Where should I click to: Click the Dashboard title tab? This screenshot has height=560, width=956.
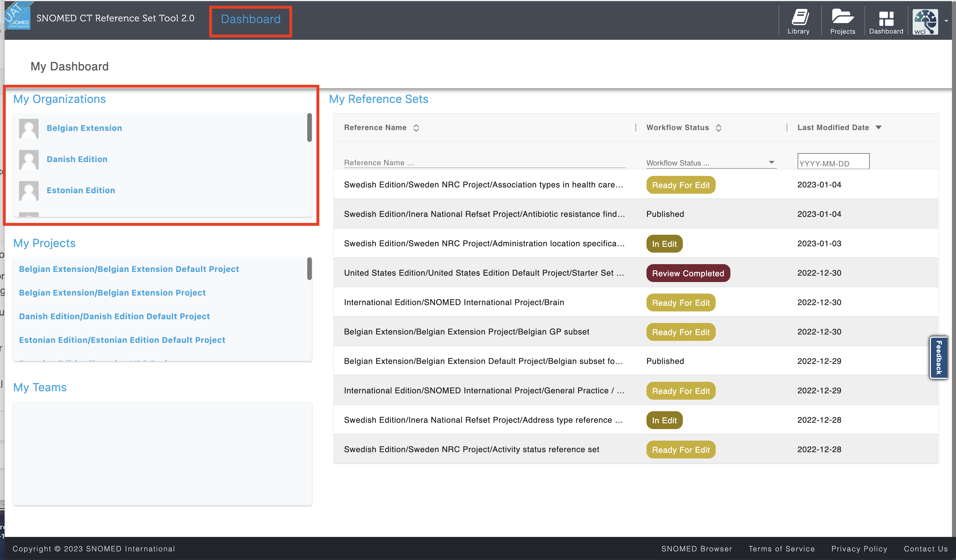coord(251,19)
